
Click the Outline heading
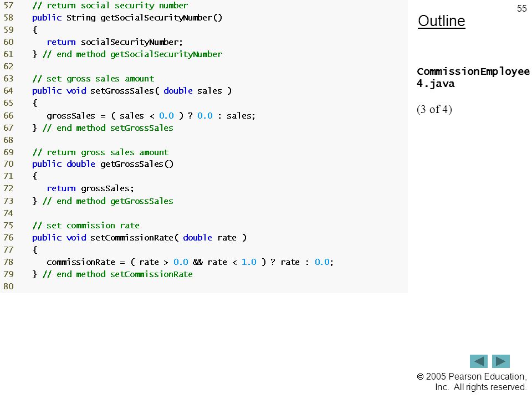pyautogui.click(x=442, y=21)
